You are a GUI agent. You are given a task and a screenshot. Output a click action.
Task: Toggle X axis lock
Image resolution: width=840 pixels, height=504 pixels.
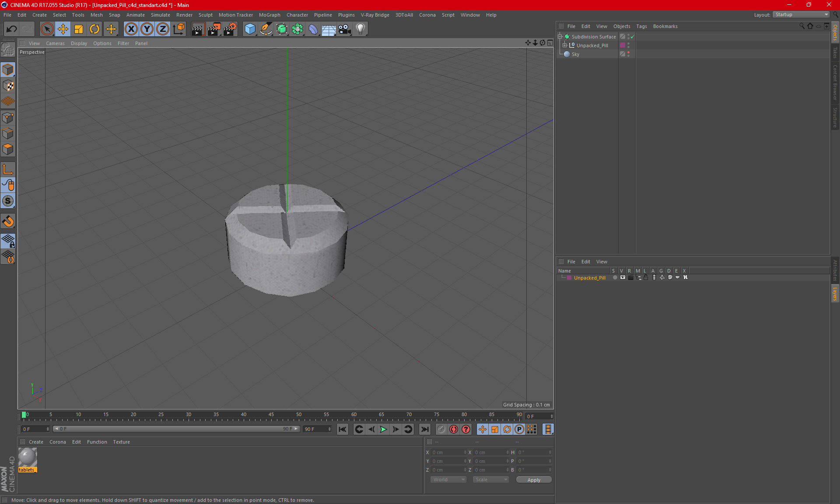click(x=131, y=29)
